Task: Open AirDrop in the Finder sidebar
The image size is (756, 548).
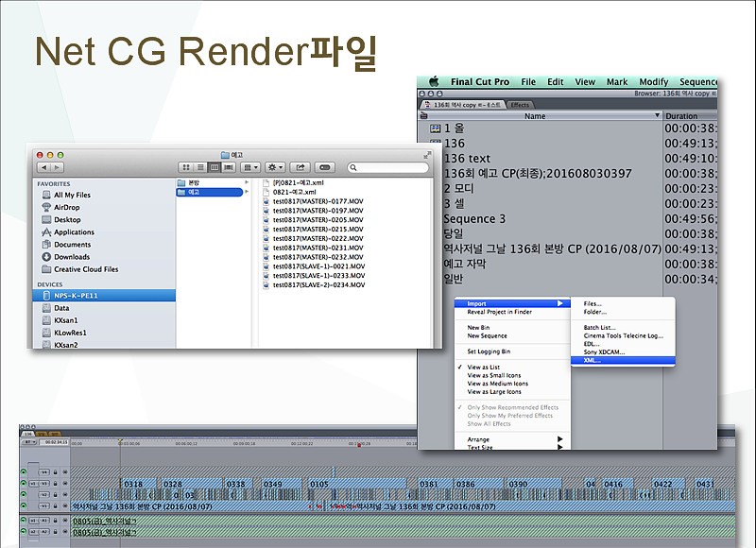Action: [x=67, y=207]
